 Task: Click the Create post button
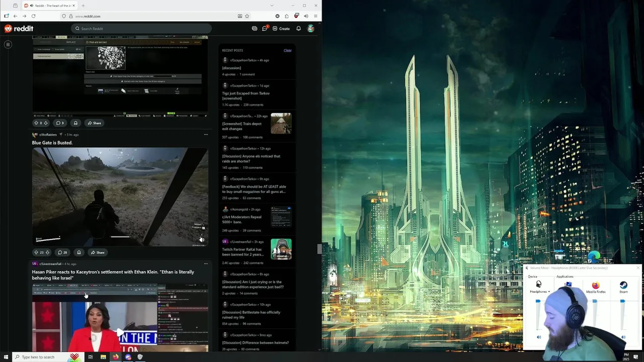[x=281, y=29]
